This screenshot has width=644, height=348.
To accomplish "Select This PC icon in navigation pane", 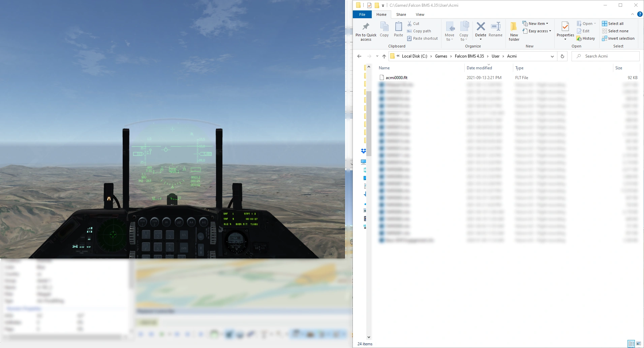I will coord(364,162).
